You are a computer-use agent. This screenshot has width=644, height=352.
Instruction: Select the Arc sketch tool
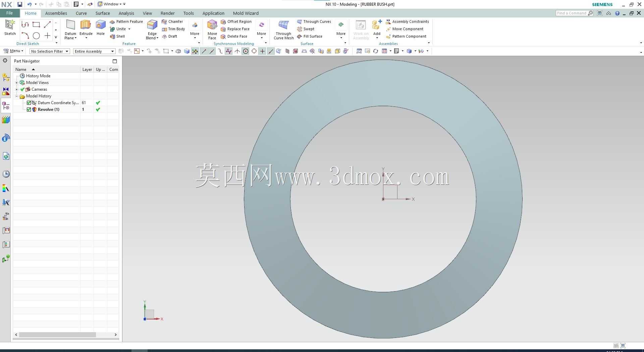pos(25,36)
